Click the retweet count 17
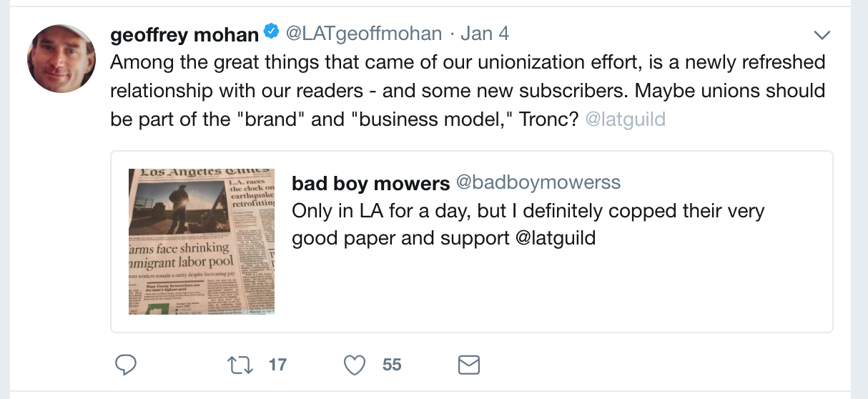 point(277,365)
